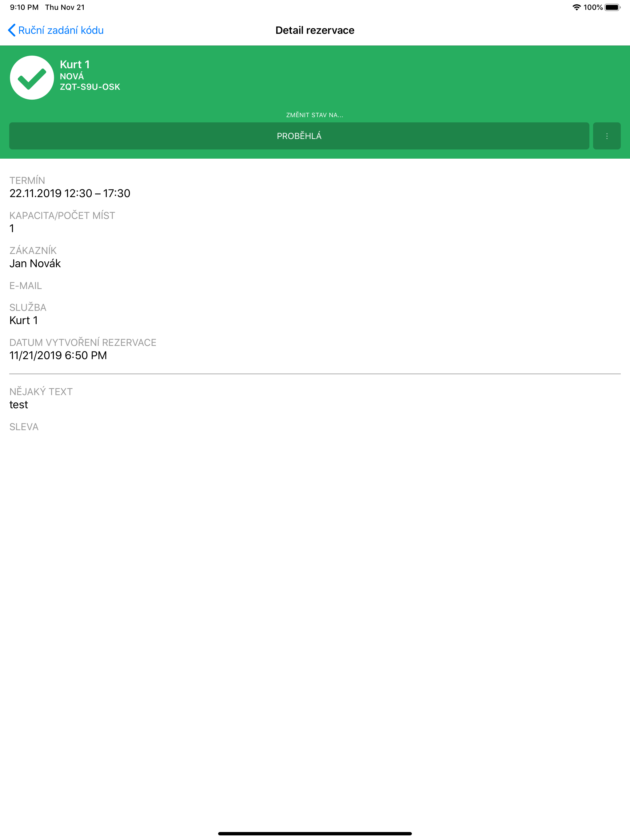630x840 pixels.
Task: Tap the DATUM VYTVOŘENÍ REZERVACE label
Action: 83,343
